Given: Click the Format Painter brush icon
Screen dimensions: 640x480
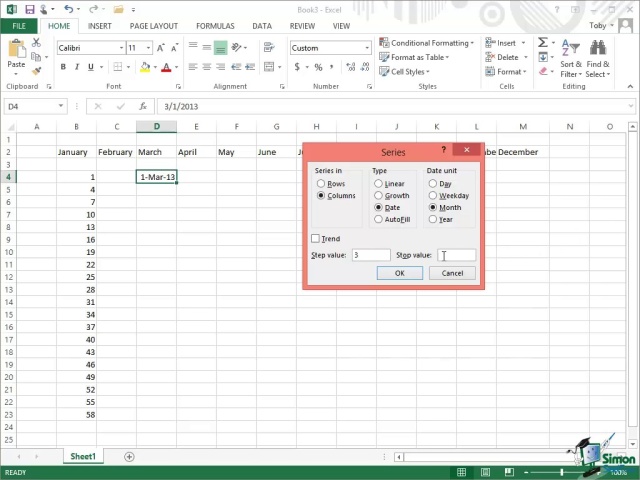Looking at the screenshot, I should pos(36,71).
